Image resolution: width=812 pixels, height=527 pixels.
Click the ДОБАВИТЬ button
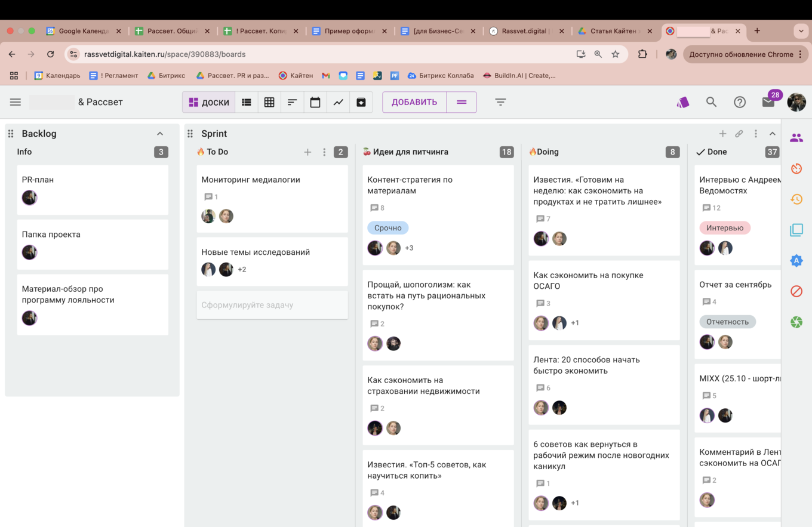tap(414, 102)
